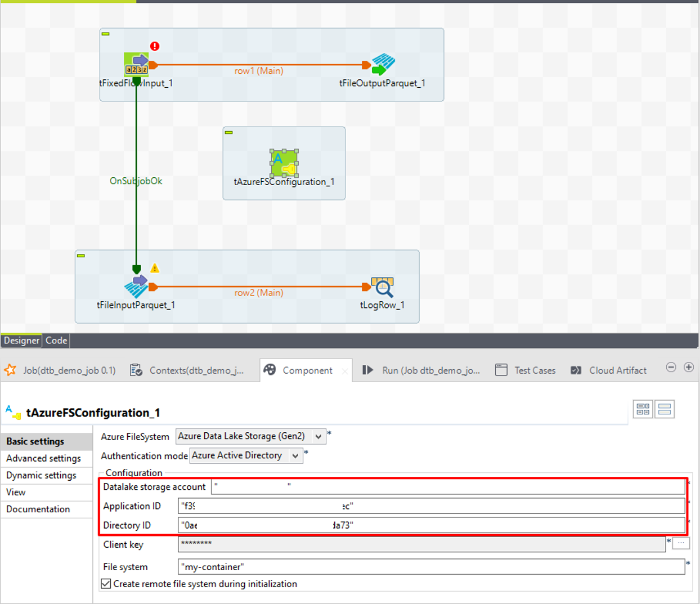The image size is (700, 604).
Task: Switch to the Code tab
Action: [x=56, y=340]
